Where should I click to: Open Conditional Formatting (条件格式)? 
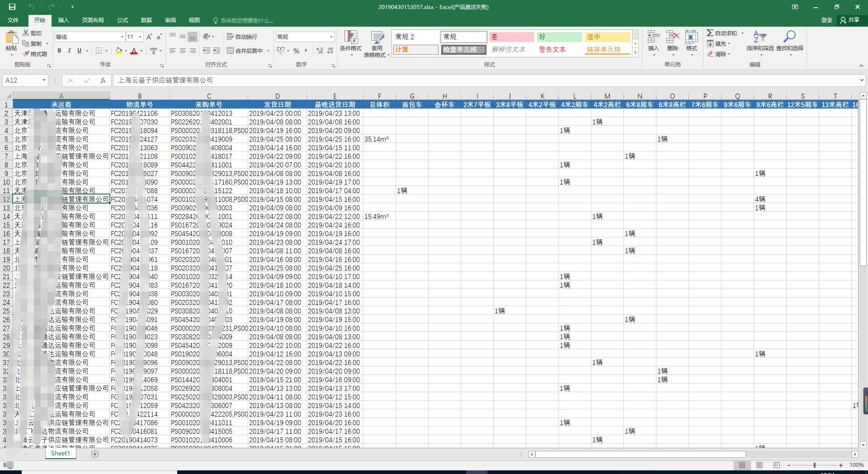(x=351, y=43)
